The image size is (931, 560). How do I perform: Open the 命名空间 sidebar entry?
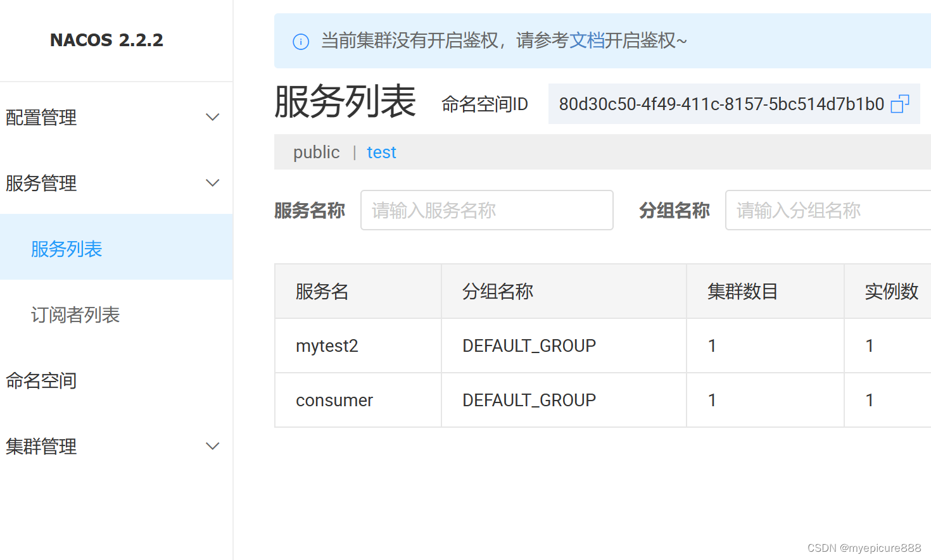(x=41, y=380)
